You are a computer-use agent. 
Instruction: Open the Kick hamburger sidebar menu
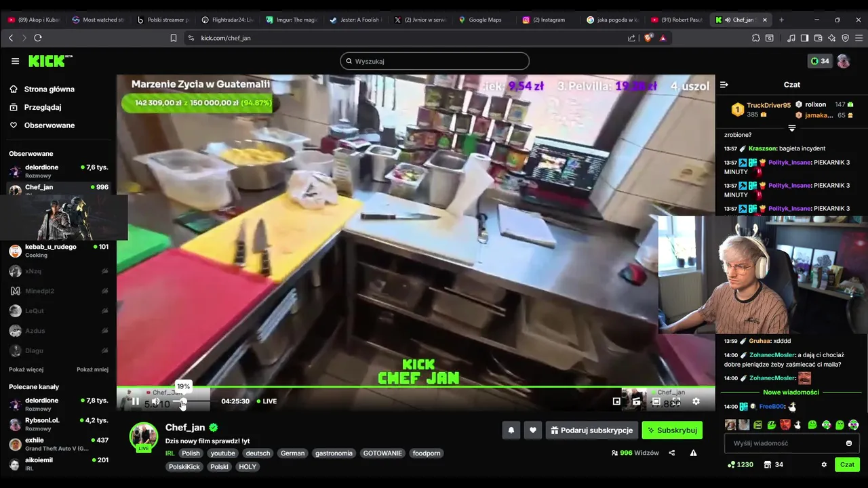point(15,61)
